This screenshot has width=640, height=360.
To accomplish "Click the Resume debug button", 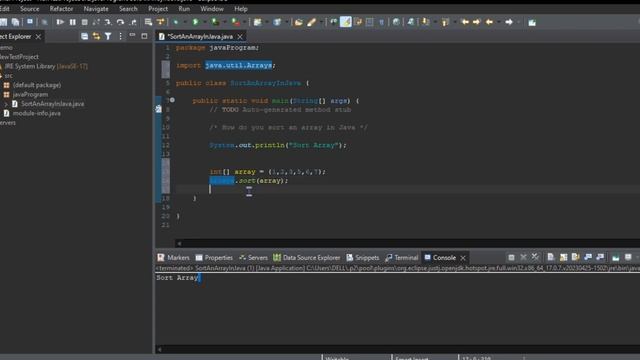I will [60, 22].
